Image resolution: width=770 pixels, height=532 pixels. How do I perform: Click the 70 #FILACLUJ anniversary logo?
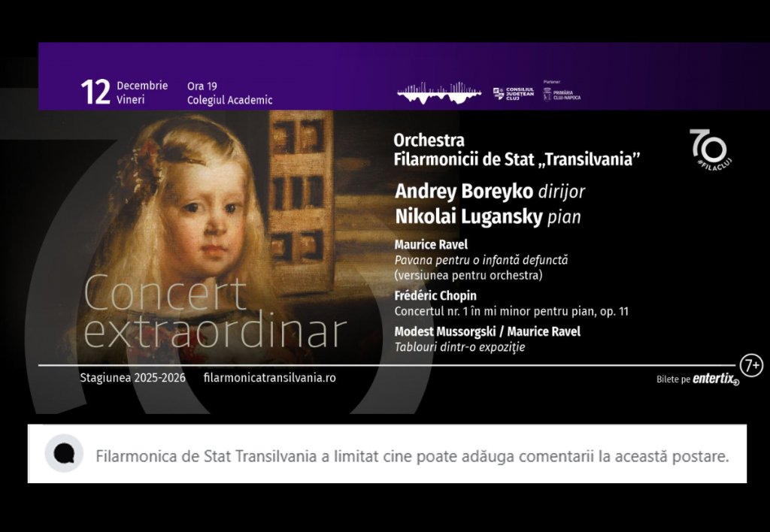(x=711, y=147)
